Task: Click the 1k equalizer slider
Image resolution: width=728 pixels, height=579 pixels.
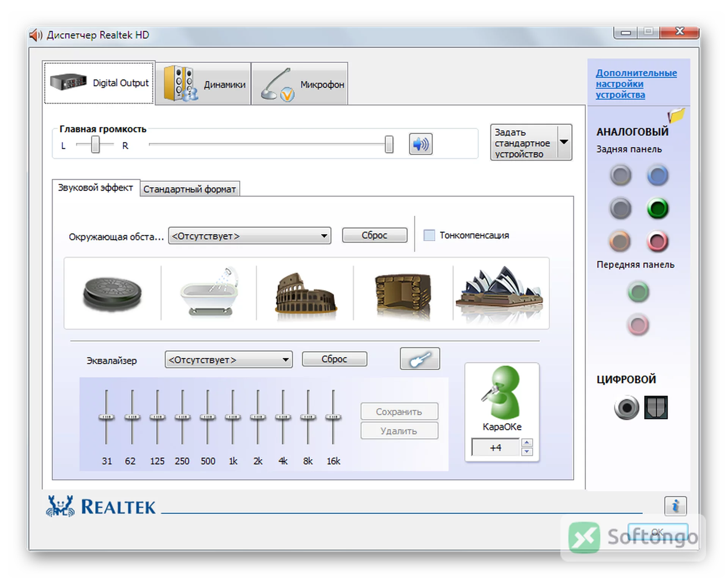Action: click(x=232, y=417)
